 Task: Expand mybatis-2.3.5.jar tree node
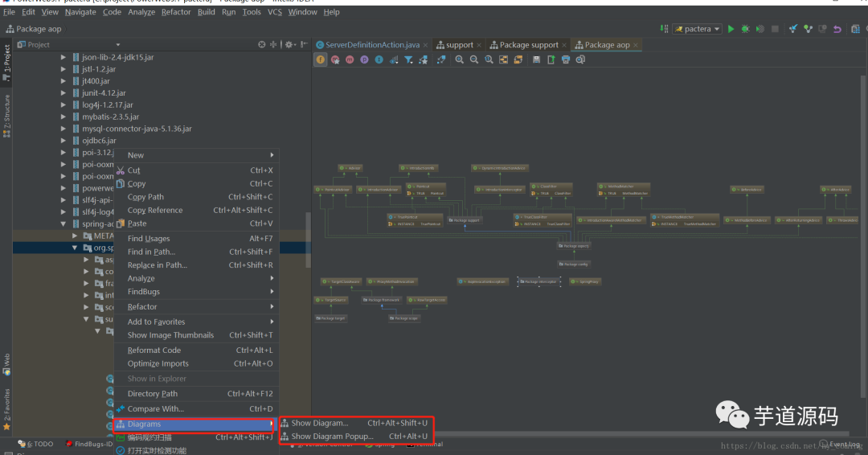[63, 117]
